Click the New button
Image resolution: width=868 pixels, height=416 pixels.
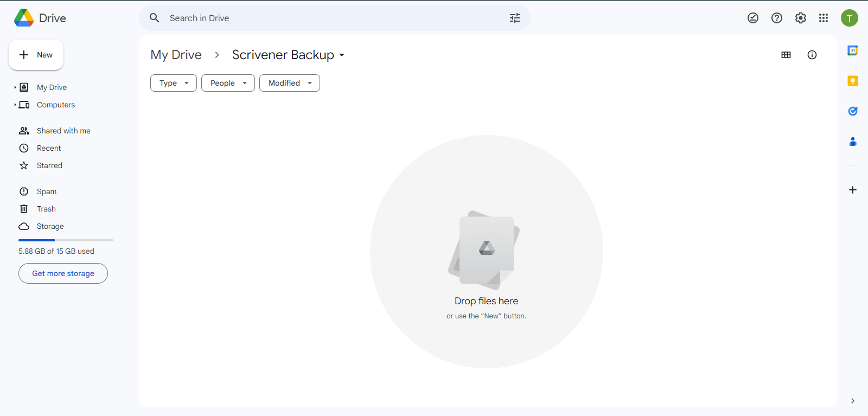(x=36, y=55)
